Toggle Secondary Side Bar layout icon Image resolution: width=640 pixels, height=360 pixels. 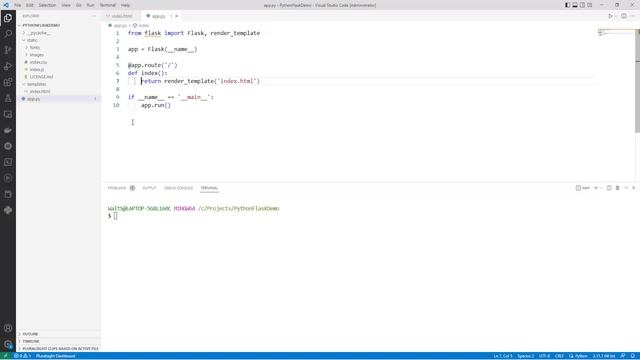582,5
